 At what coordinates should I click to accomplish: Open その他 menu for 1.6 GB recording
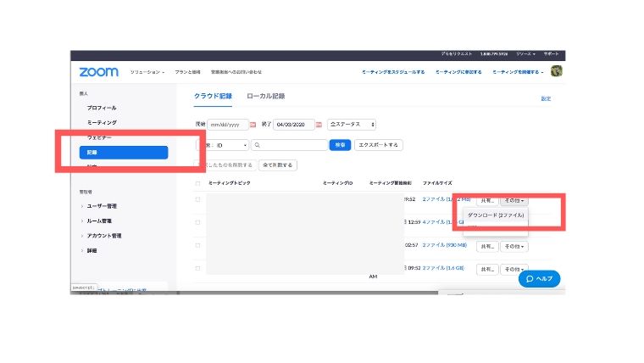pyautogui.click(x=514, y=269)
